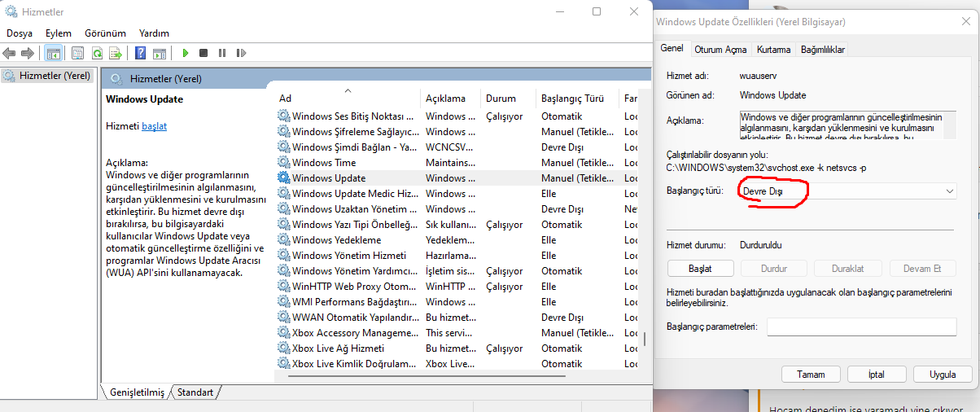Screen dimensions: 980x412
Task: Export the list using the toolbar icon
Action: (116, 53)
